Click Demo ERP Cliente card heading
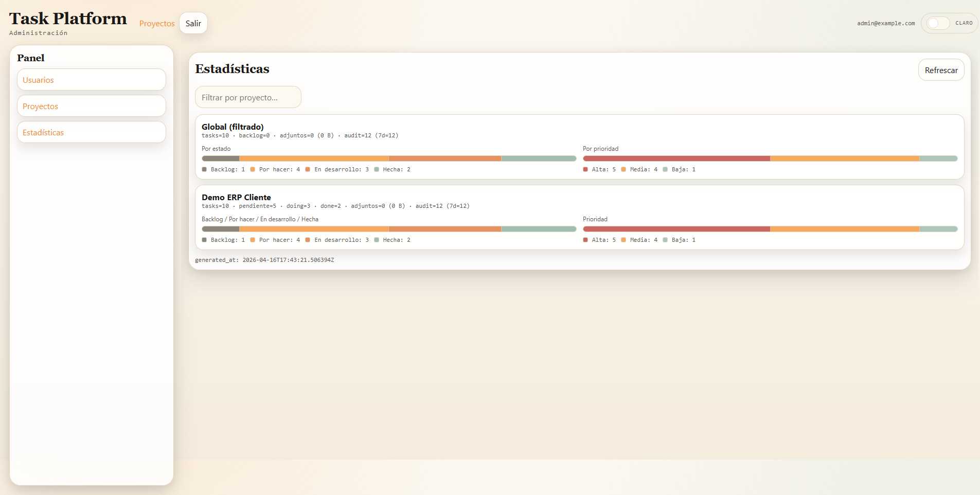 (x=236, y=197)
